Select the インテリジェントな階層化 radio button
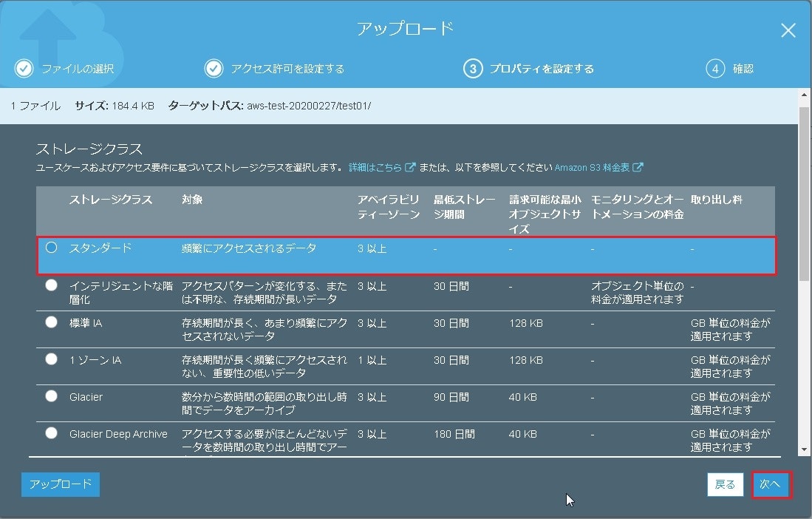 click(x=51, y=285)
